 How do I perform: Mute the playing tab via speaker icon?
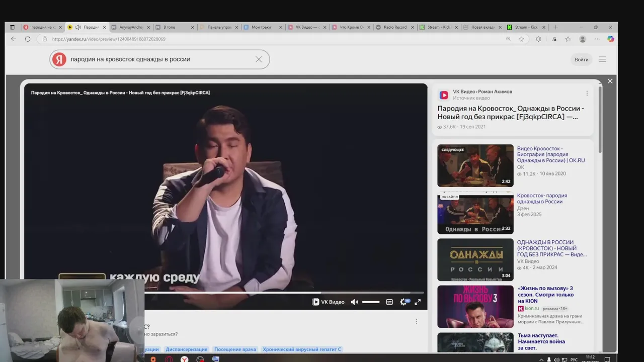click(x=78, y=27)
